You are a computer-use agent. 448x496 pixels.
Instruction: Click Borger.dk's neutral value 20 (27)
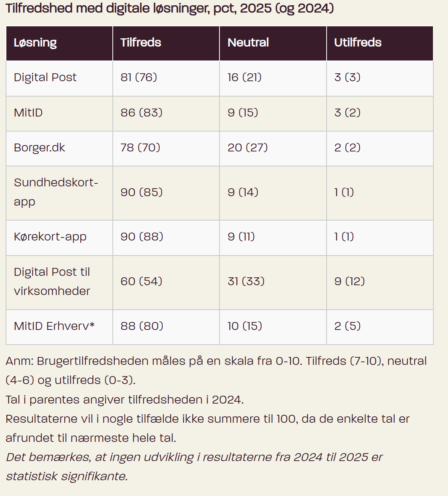(x=248, y=148)
